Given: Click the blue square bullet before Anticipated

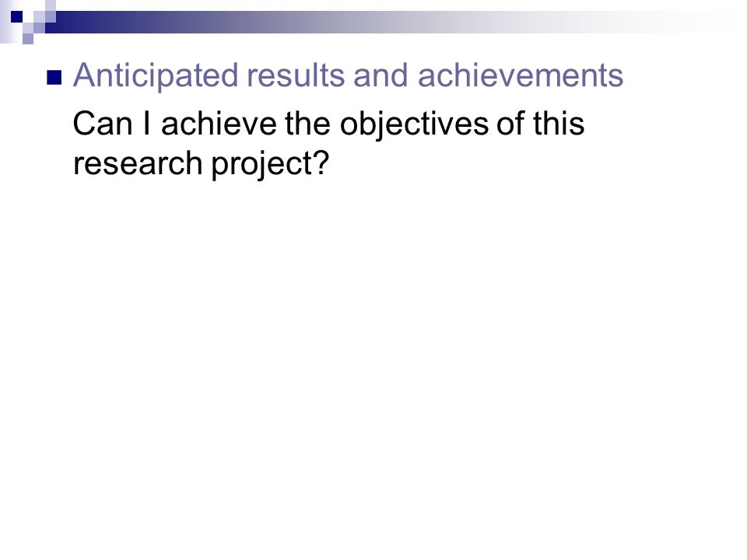Looking at the screenshot, I should point(54,77).
